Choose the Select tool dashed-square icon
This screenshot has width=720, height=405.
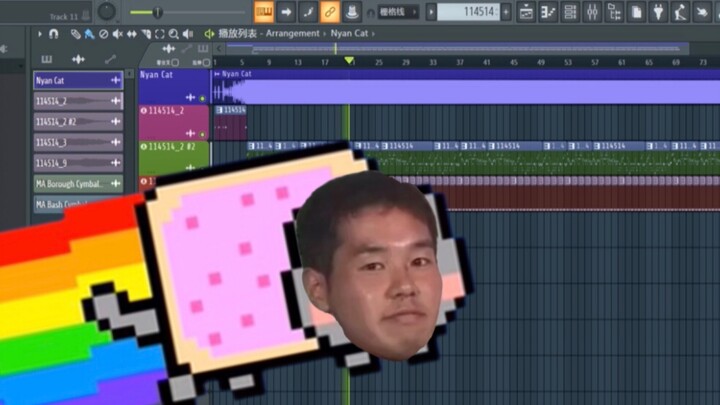coord(160,34)
